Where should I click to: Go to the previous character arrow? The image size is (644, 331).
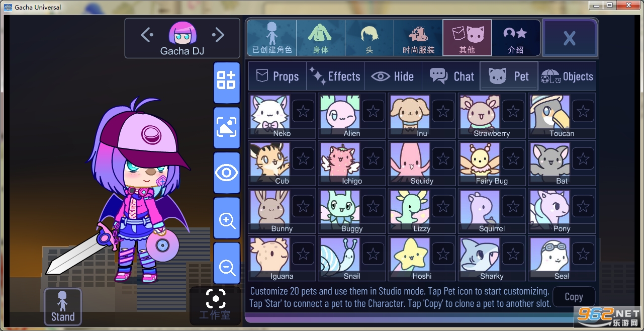(x=147, y=35)
